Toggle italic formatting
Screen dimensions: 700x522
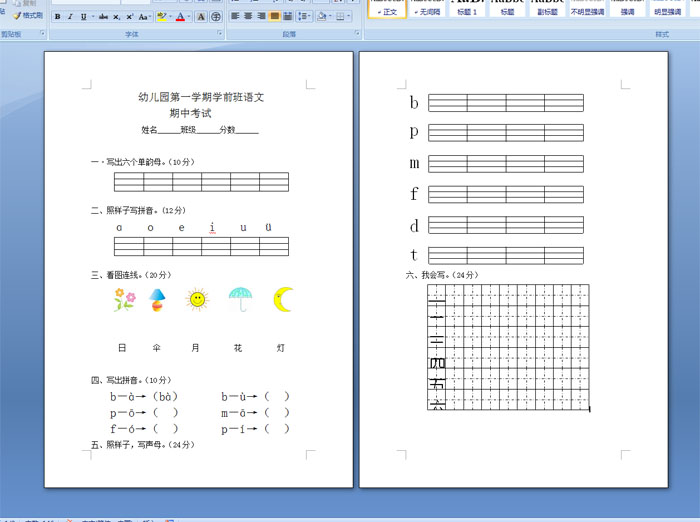(70, 17)
